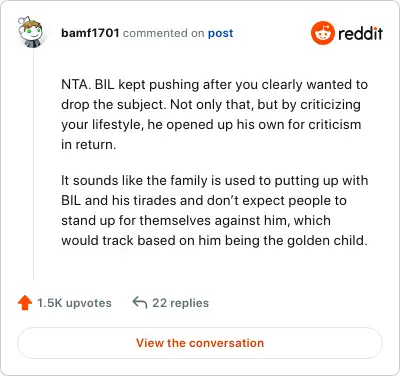Click the line "your lifestyle, he opened up"

pyautogui.click(x=211, y=125)
